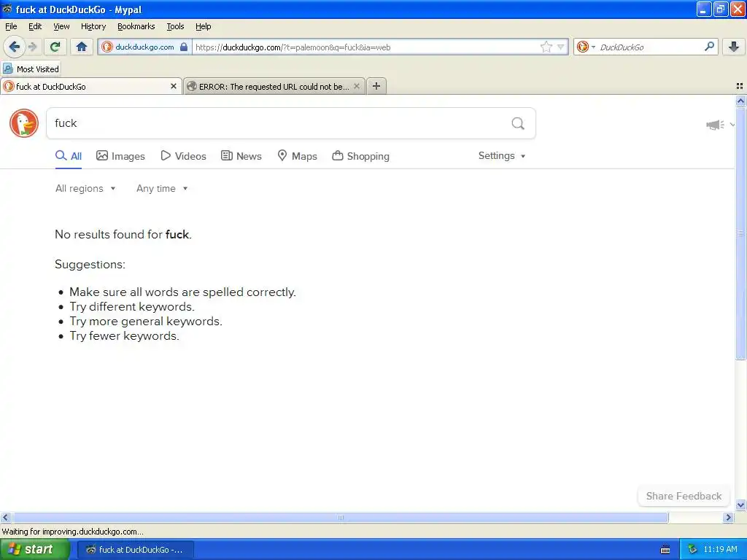
Task: Switch to Maps results
Action: [298, 156]
